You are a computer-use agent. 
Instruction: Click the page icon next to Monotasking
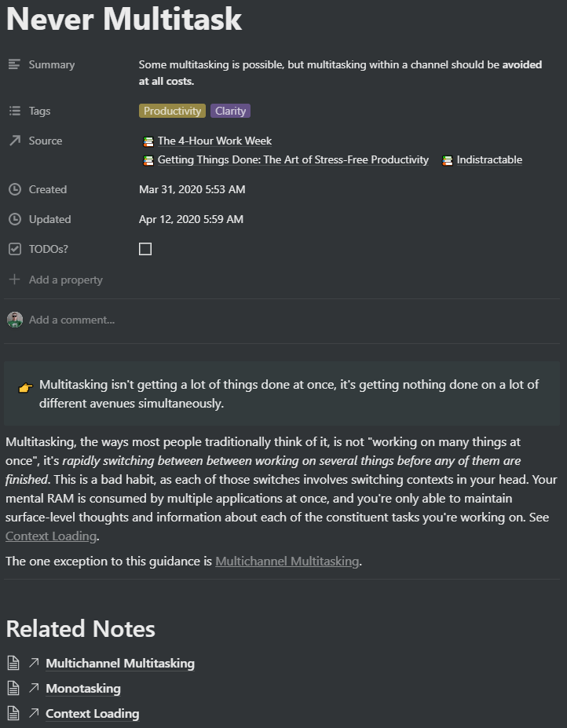coord(13,689)
